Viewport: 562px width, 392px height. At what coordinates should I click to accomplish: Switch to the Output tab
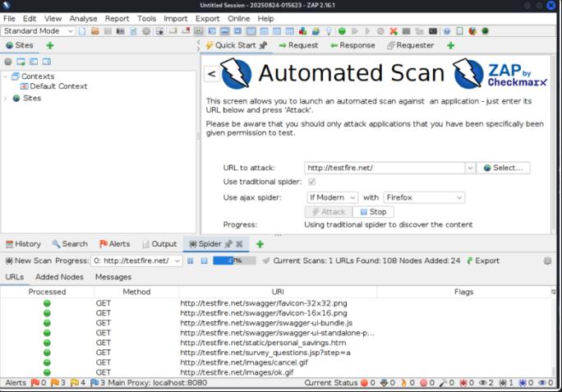pyautogui.click(x=159, y=244)
